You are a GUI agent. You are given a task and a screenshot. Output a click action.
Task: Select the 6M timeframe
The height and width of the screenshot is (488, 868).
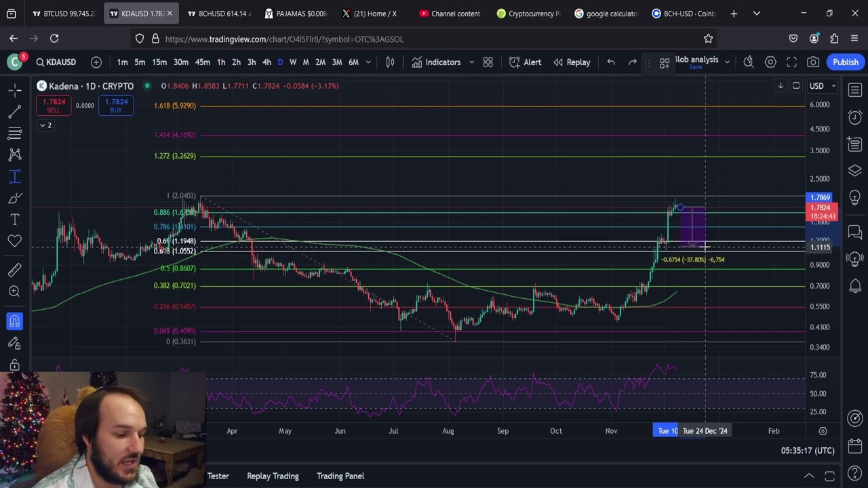353,62
